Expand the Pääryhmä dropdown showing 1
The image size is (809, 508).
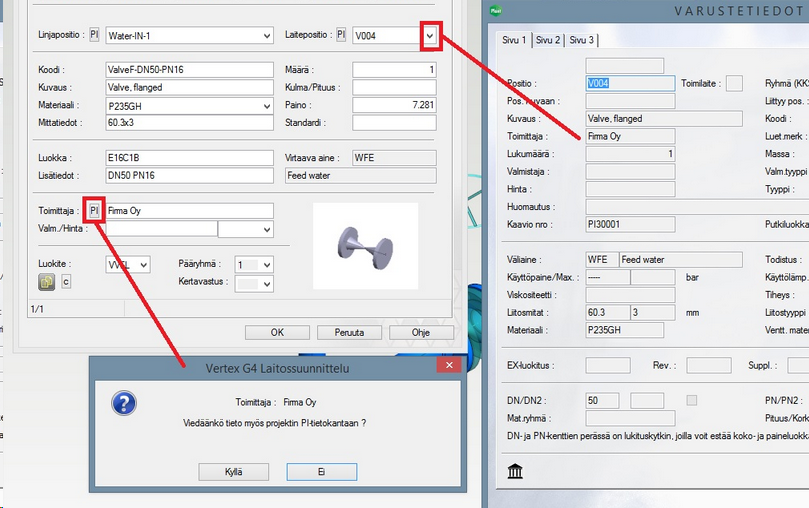pos(267,265)
